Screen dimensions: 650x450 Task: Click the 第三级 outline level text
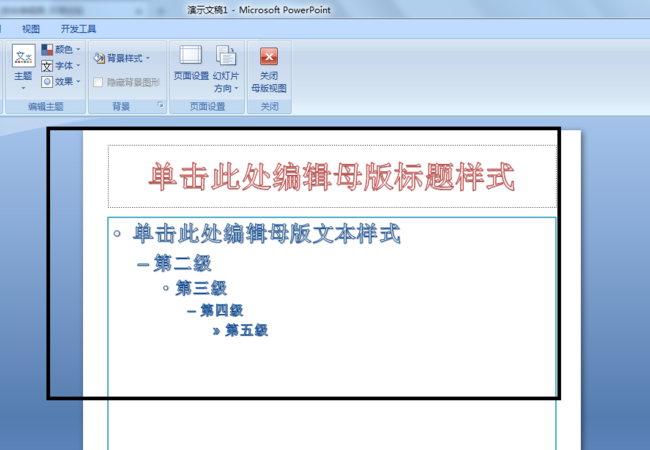click(x=201, y=288)
